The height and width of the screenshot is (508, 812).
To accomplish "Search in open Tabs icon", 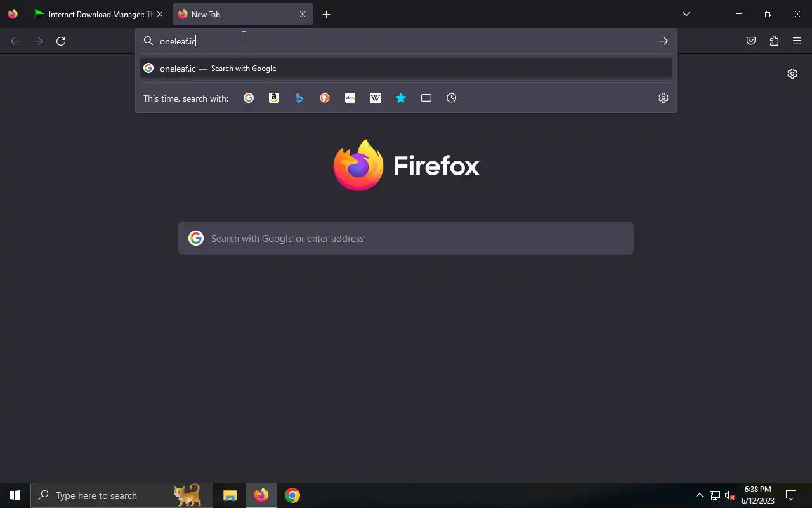I will tap(426, 98).
